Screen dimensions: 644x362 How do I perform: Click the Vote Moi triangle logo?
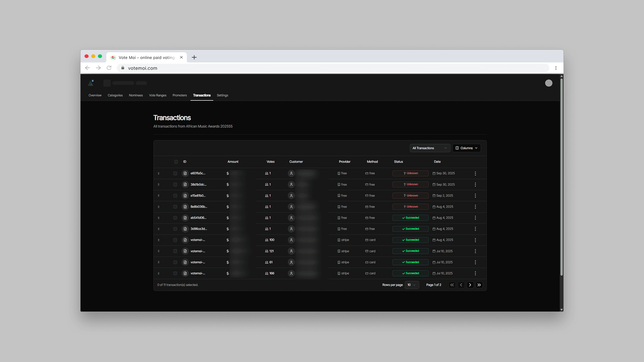pos(91,83)
